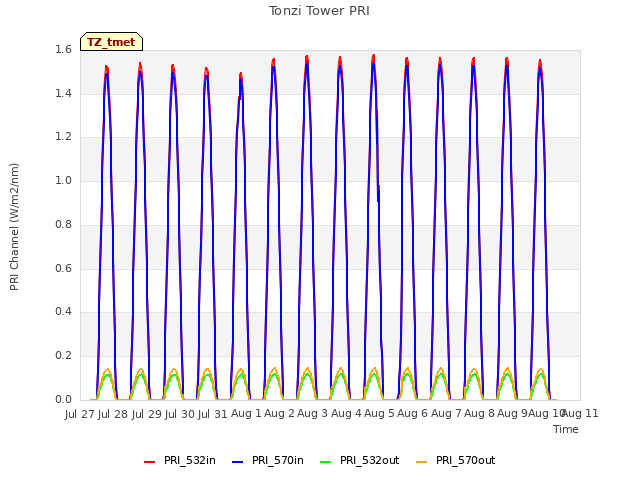Screen dimensions: 640x480
Task: Click the Jul 30 date tick label
Action: (x=180, y=414)
